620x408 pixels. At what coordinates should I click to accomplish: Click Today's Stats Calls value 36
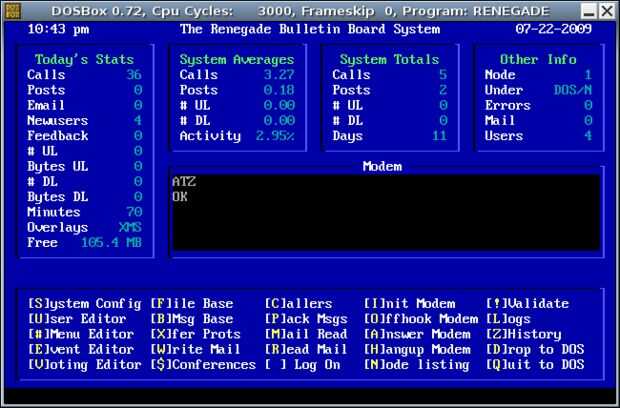tap(134, 75)
